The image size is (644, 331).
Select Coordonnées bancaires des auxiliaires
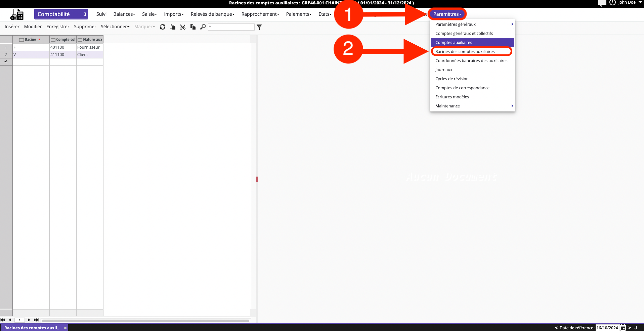tap(472, 60)
